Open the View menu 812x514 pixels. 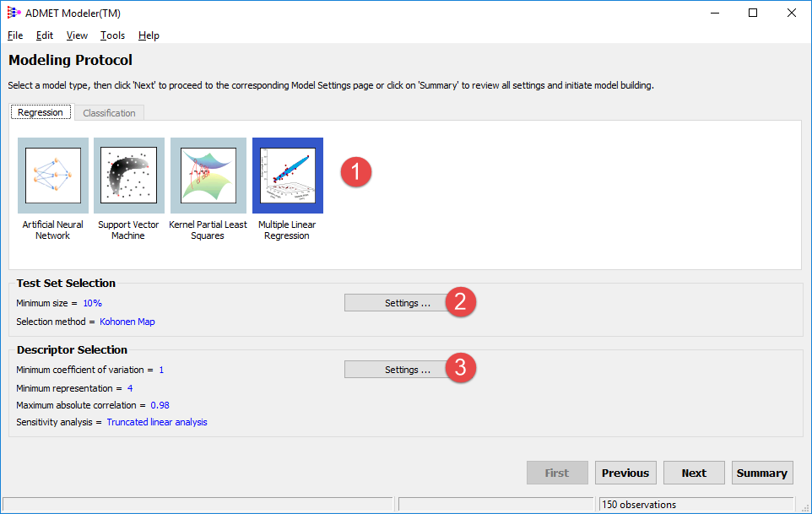tap(77, 35)
